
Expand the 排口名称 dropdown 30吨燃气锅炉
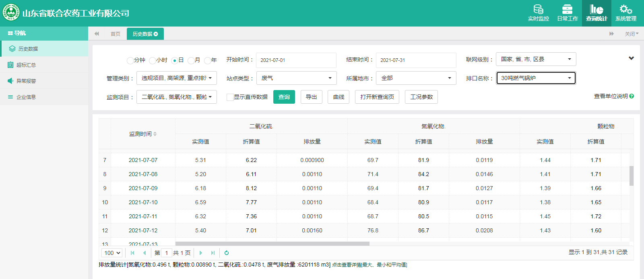click(x=536, y=78)
